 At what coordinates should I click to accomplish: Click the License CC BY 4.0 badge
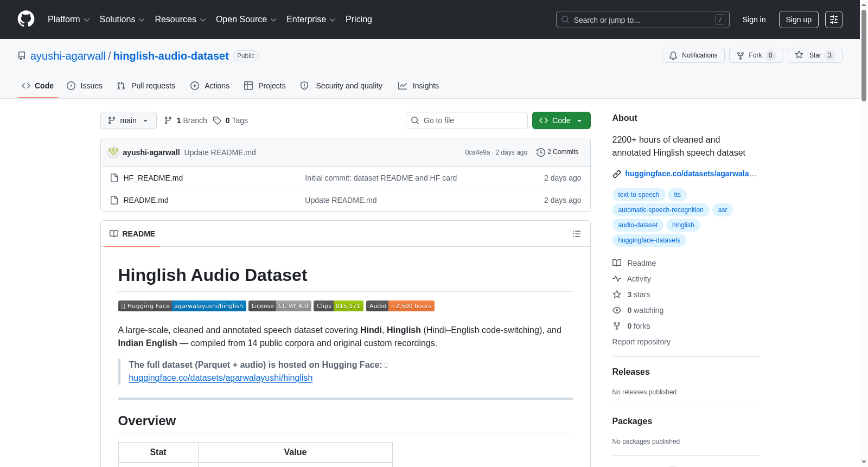click(x=280, y=306)
